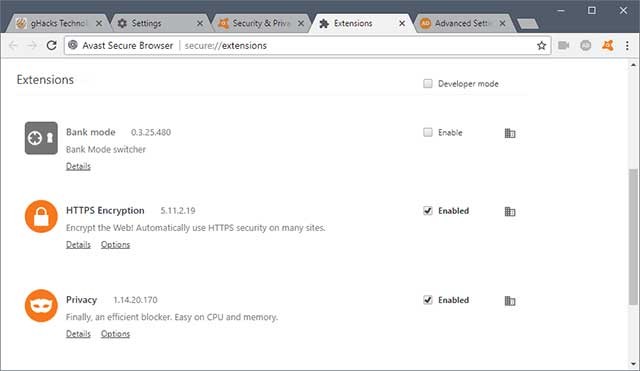Maximize the browser window
The image size is (640, 371).
[x=592, y=11]
